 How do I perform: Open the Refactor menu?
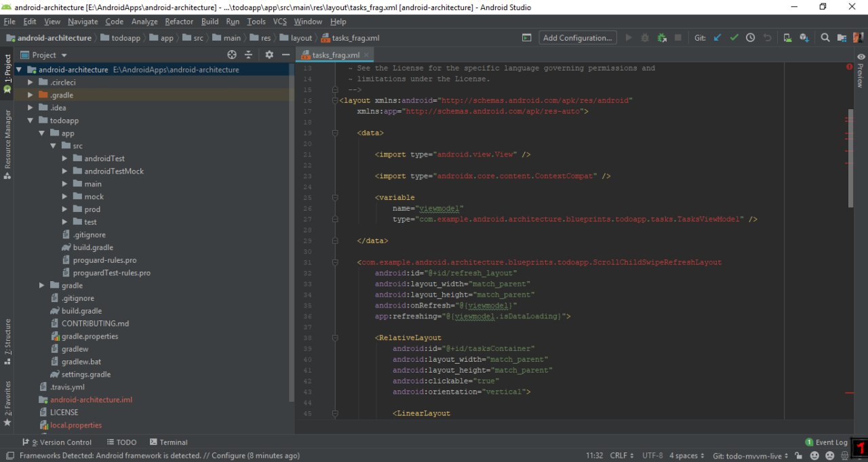(x=179, y=22)
